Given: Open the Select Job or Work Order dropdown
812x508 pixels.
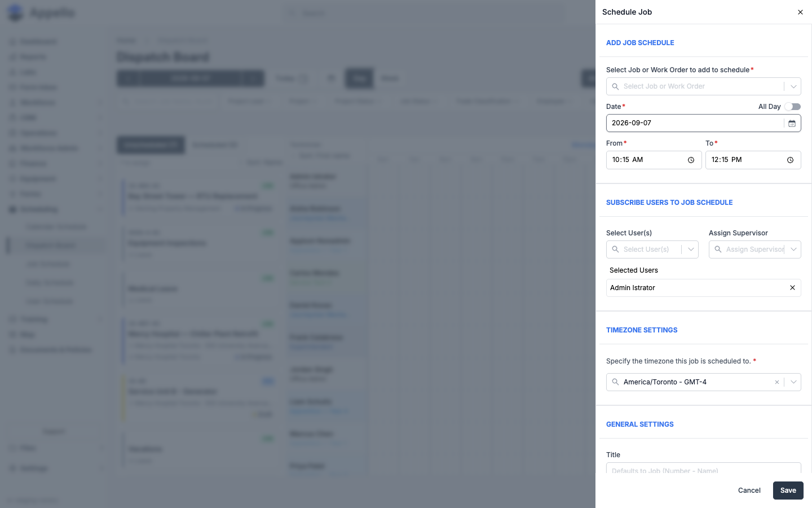Looking at the screenshot, I should pos(793,86).
